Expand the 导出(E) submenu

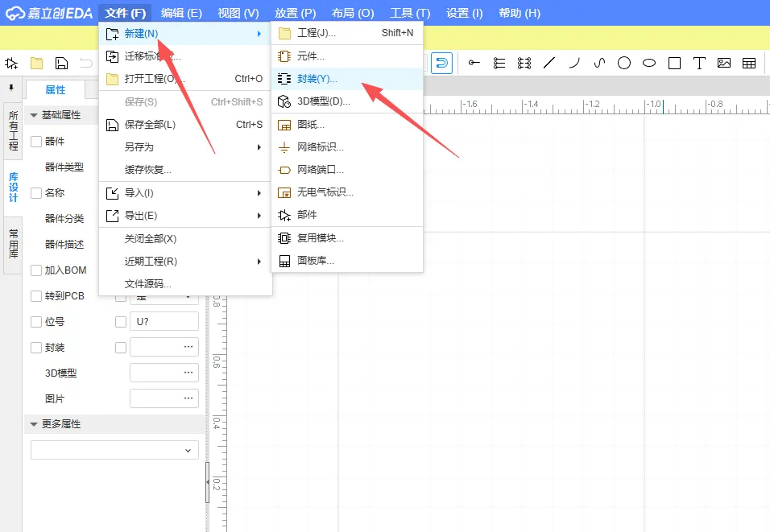185,216
